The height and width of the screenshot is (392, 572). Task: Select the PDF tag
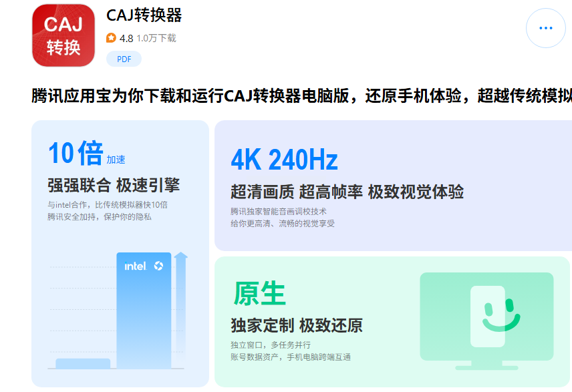pyautogui.click(x=124, y=59)
